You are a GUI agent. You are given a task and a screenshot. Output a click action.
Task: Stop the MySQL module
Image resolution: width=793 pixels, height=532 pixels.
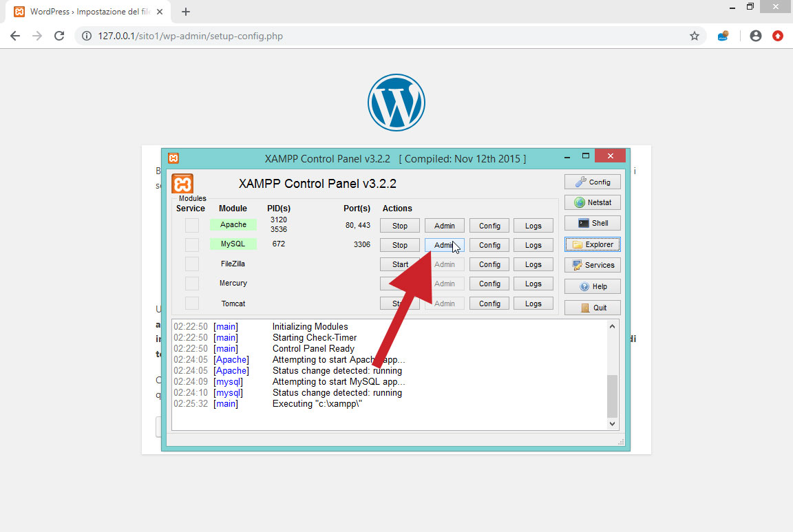399,245
